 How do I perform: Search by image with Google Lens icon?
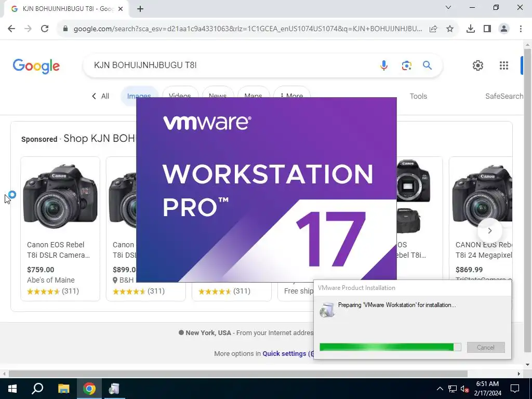point(406,65)
